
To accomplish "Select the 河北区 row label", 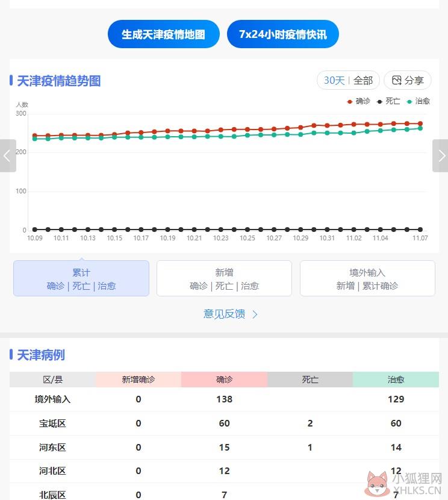I will coord(52,471).
